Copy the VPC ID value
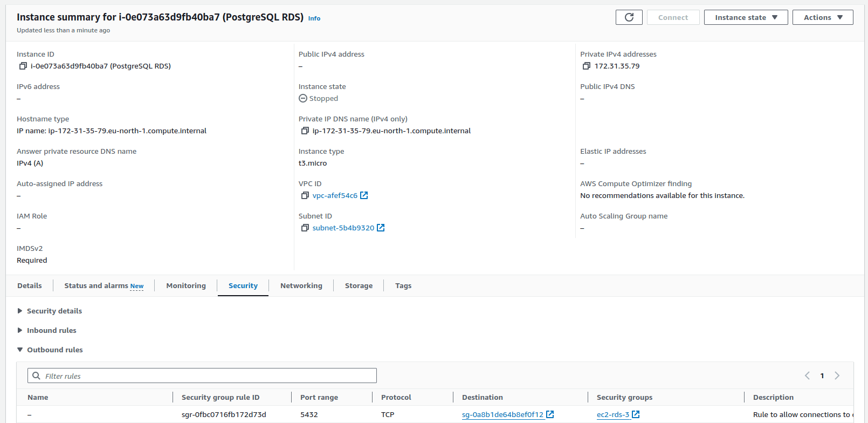The width and height of the screenshot is (868, 423). 305,195
